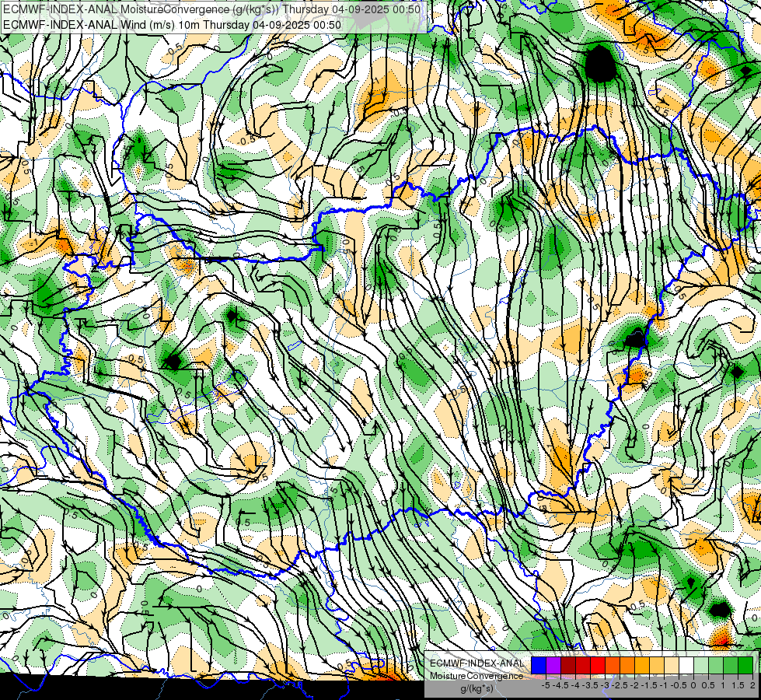
Task: Click the -5 tick label on the legend
Action: tap(546, 685)
